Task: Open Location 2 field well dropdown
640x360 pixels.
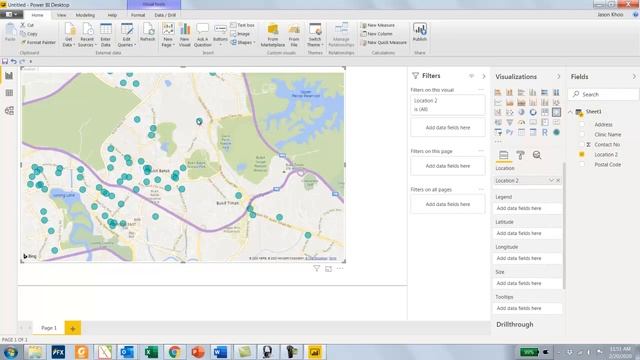Action: tap(551, 180)
